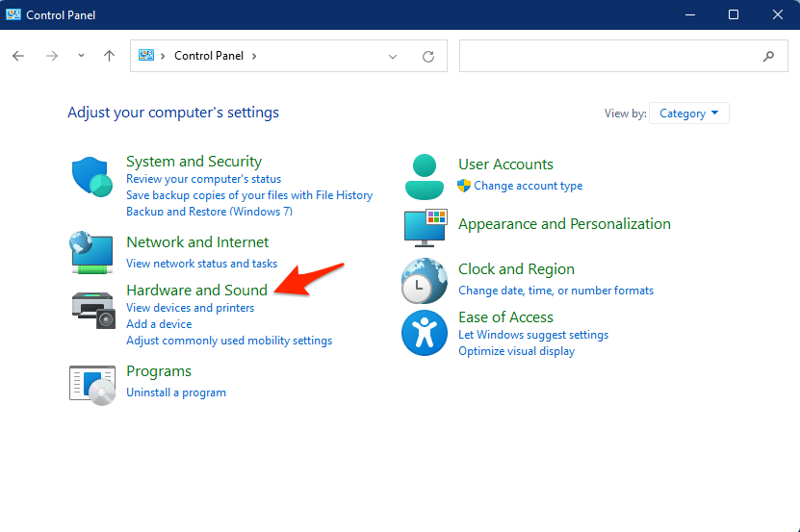The image size is (800, 532).
Task: Open View network status and tasks
Action: (201, 264)
